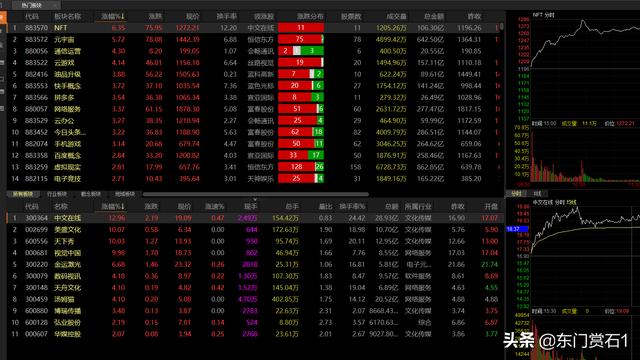Switch to the 概念板块 tab
This screenshot has width=640, height=360.
[x=91, y=194]
